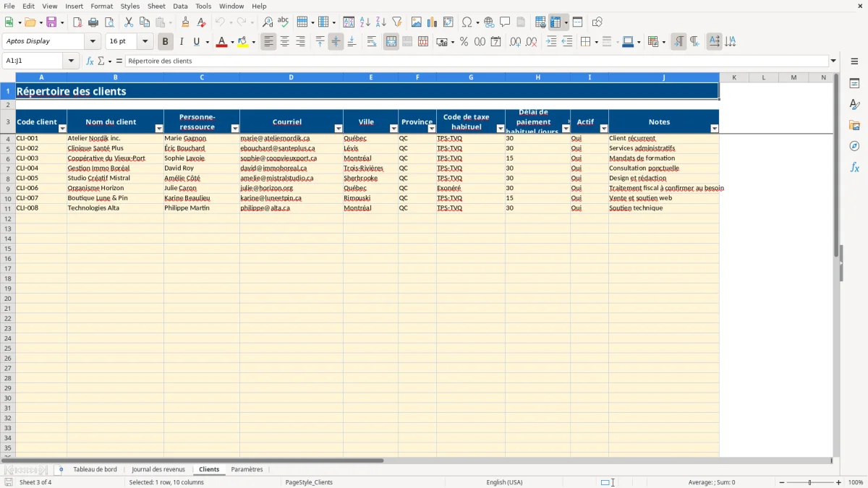
Task: Click the zoom in plus button
Action: pos(839,482)
